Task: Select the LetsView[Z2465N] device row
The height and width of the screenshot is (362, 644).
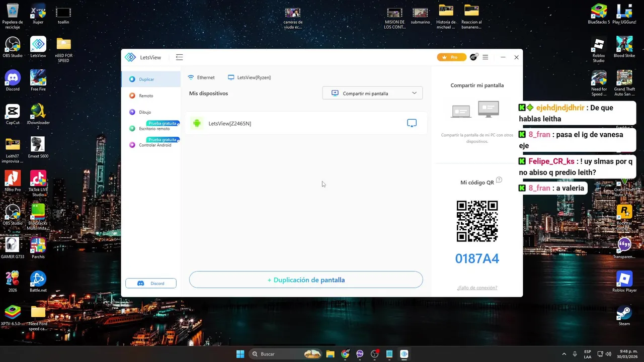Action: (x=306, y=123)
